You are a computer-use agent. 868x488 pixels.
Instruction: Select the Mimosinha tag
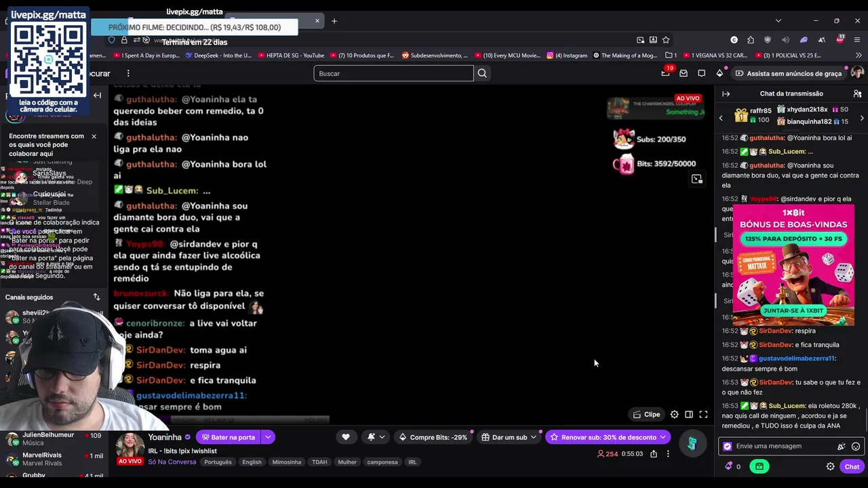287,462
